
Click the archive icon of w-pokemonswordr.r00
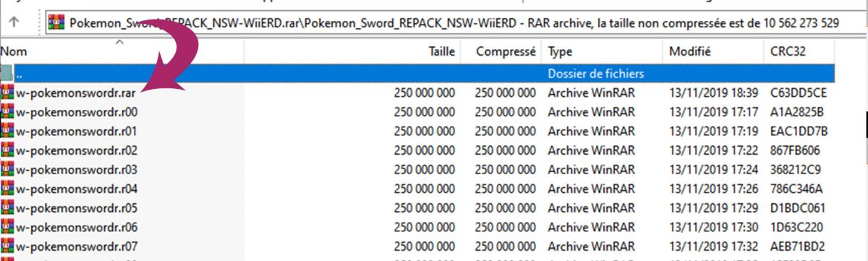7,112
